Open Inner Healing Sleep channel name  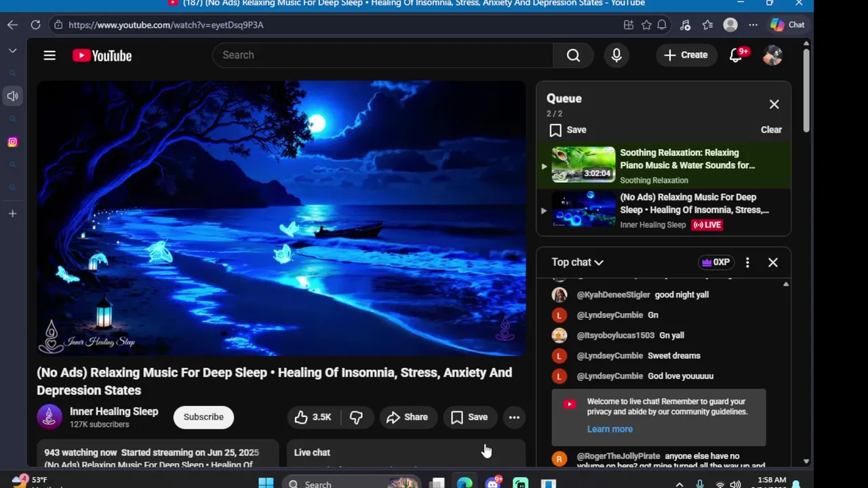coord(114,411)
